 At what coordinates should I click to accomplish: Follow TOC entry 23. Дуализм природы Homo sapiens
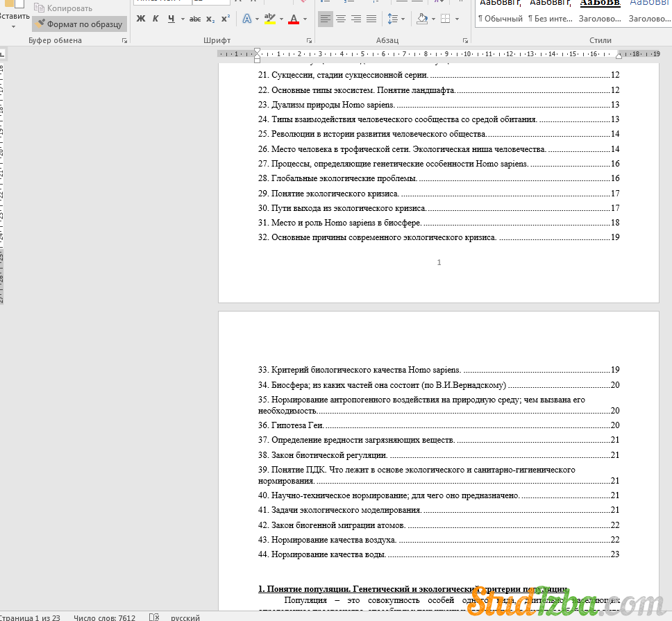coord(439,105)
